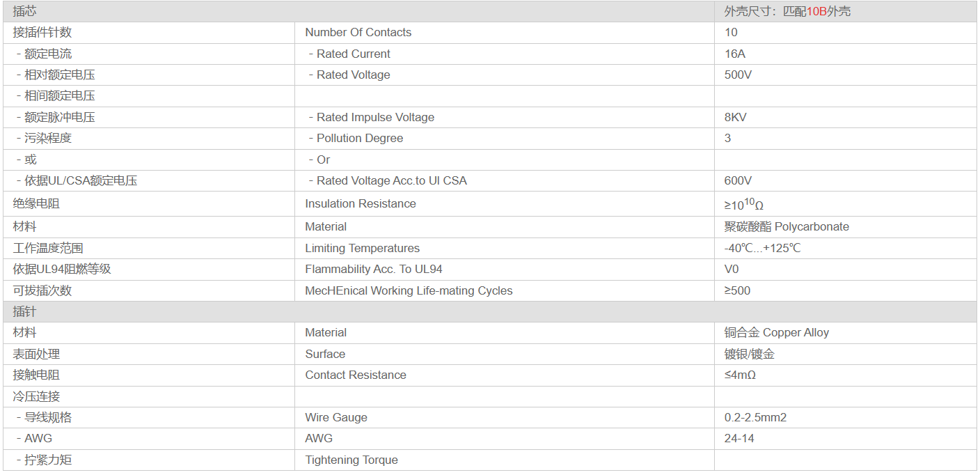The height and width of the screenshot is (475, 980).
Task: Click the 插针 section header
Action: pyautogui.click(x=25, y=311)
